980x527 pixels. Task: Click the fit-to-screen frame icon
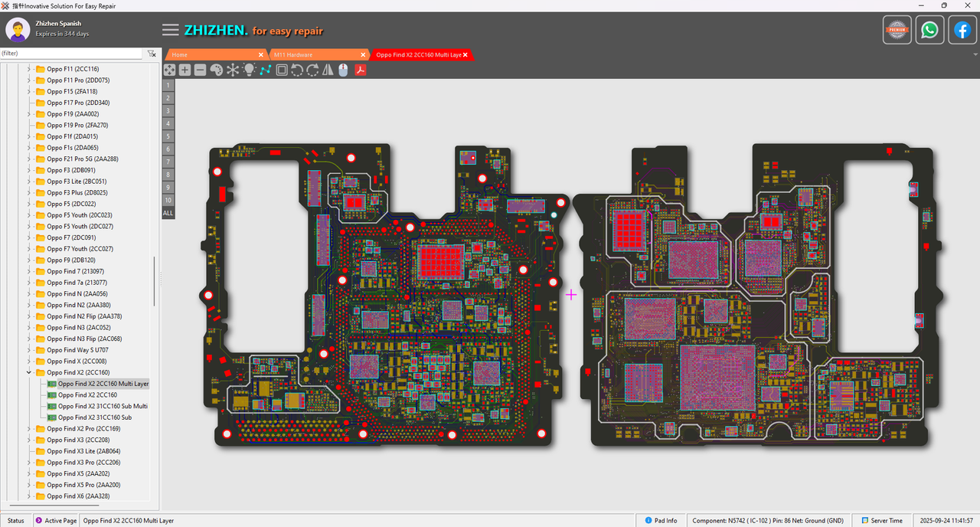[x=282, y=70]
